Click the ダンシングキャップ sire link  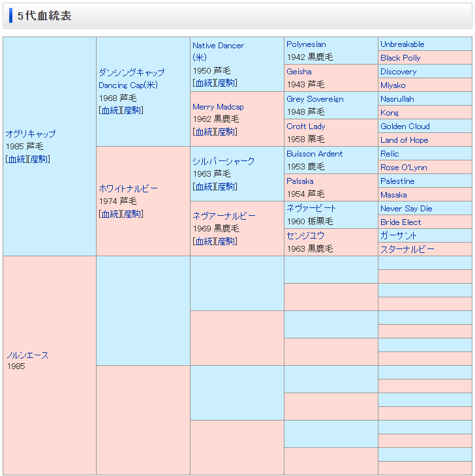tap(131, 72)
